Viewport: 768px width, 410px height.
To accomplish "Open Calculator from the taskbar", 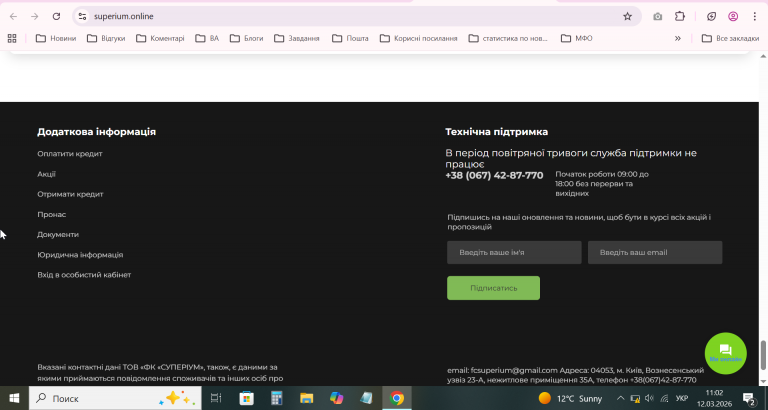I will coord(277,398).
